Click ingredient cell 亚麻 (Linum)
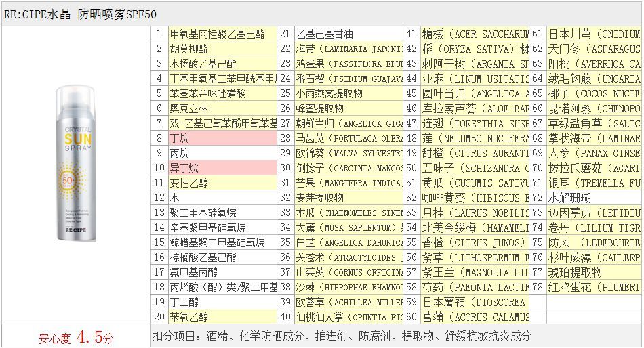The height and width of the screenshot is (348, 644). pyautogui.click(x=475, y=79)
